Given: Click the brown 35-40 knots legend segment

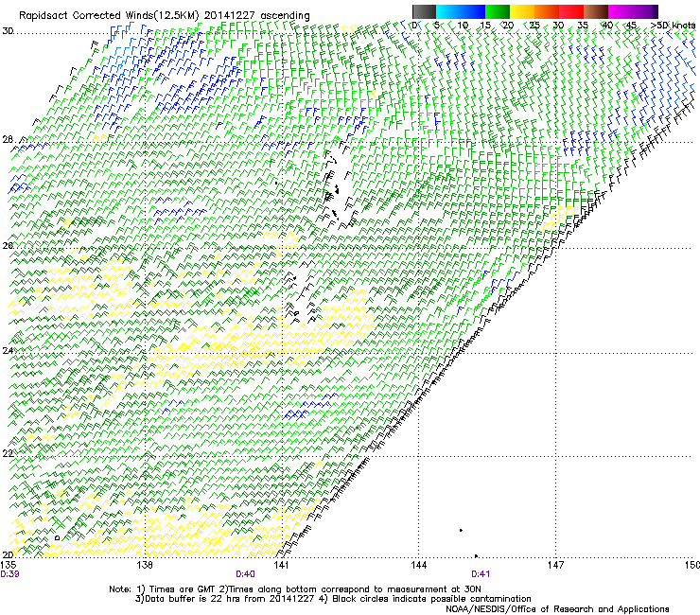Looking at the screenshot, I should (x=596, y=11).
